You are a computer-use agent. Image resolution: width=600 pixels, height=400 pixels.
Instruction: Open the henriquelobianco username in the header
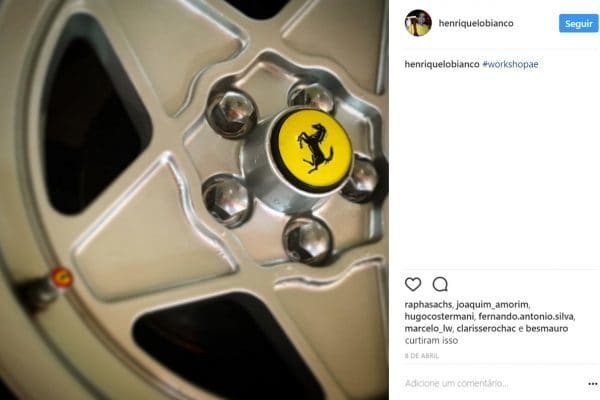click(476, 23)
